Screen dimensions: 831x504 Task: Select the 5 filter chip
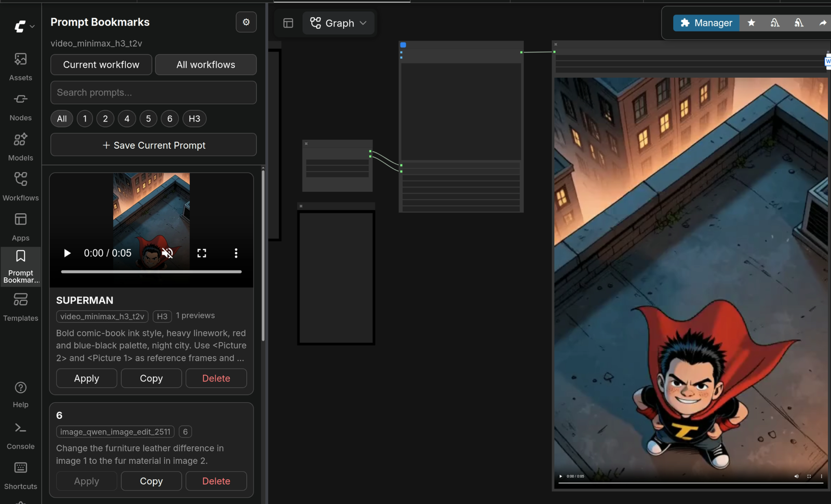pyautogui.click(x=148, y=119)
